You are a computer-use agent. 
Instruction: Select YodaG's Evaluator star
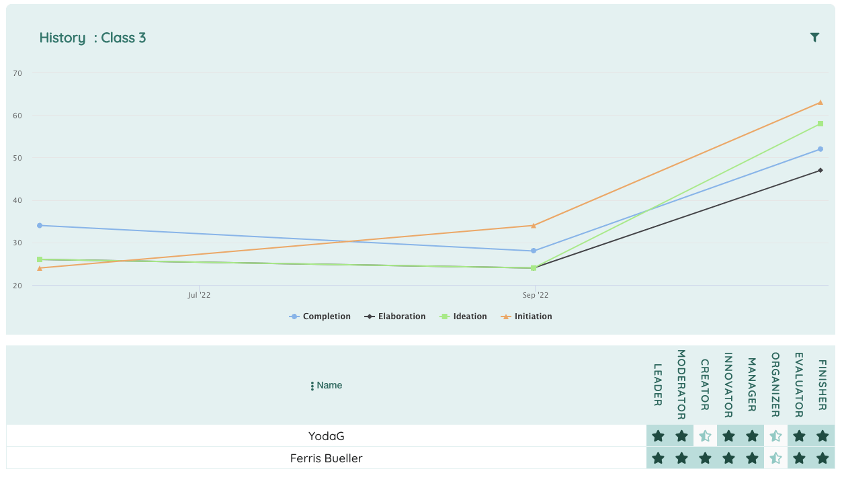tap(799, 436)
